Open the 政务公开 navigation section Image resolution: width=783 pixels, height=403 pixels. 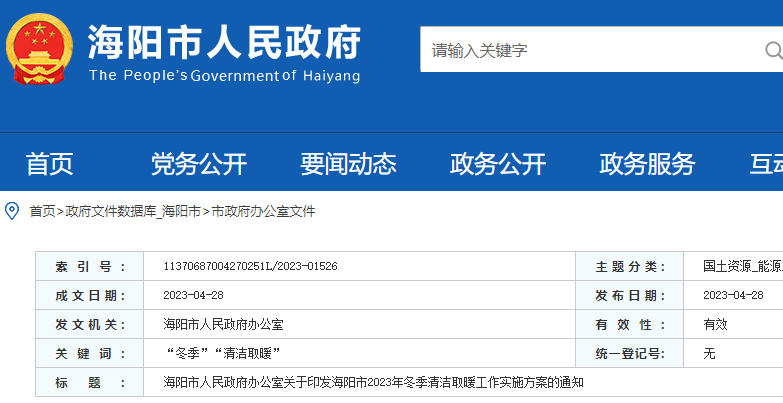click(x=498, y=164)
